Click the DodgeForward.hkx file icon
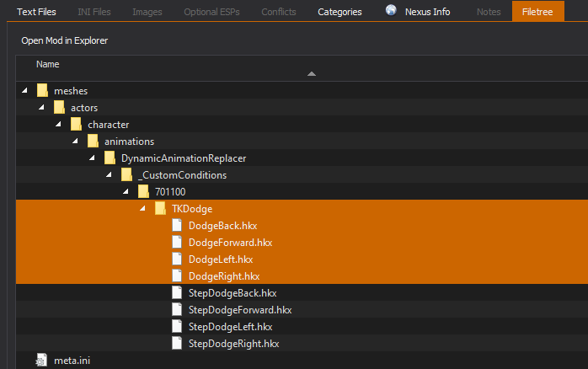588x369 pixels. coord(177,242)
